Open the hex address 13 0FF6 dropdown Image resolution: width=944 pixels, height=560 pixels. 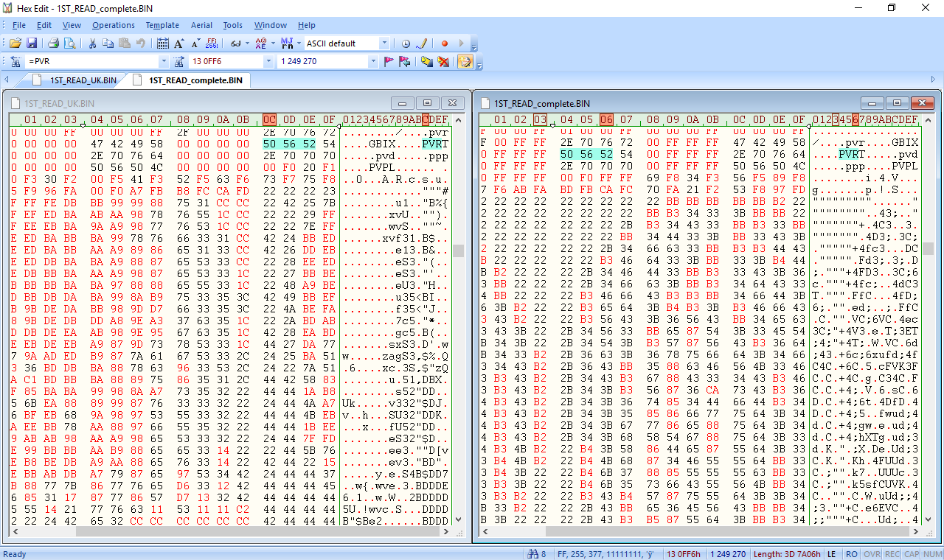(x=268, y=61)
